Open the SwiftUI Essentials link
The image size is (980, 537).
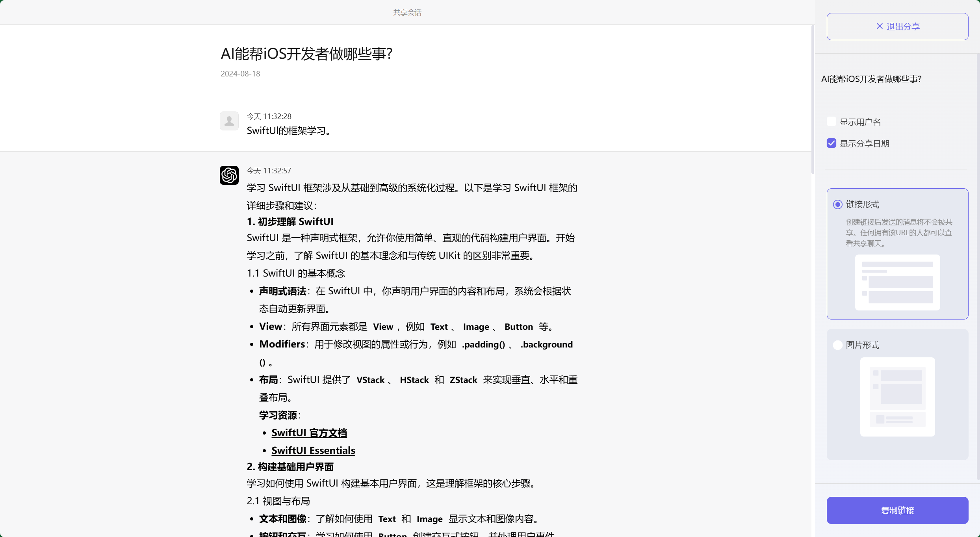tap(313, 450)
